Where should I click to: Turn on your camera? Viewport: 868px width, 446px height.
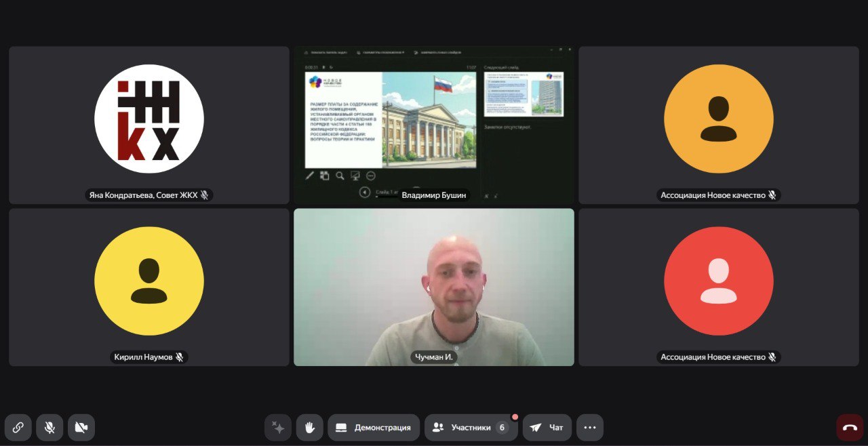click(81, 428)
